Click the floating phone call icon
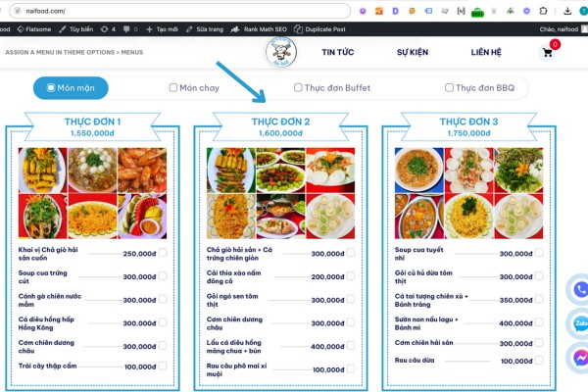The height and width of the screenshot is (392, 588). 580,289
